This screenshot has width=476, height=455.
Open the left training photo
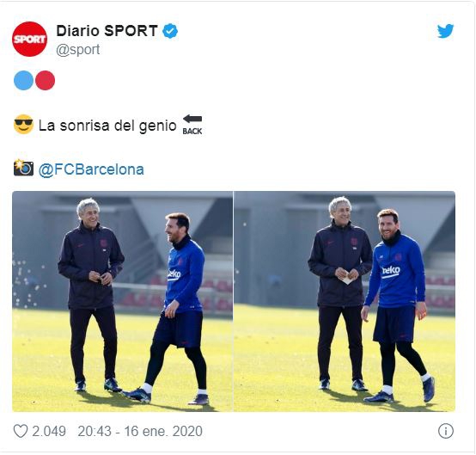coord(122,302)
